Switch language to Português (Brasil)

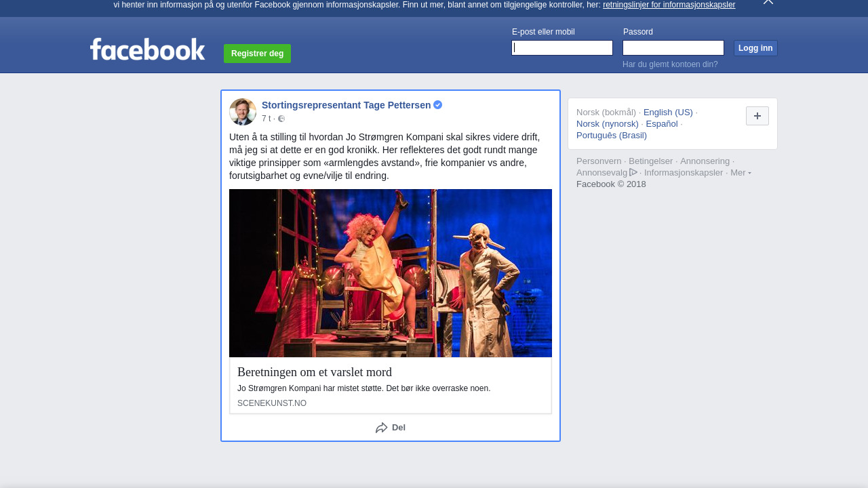pyautogui.click(x=612, y=136)
